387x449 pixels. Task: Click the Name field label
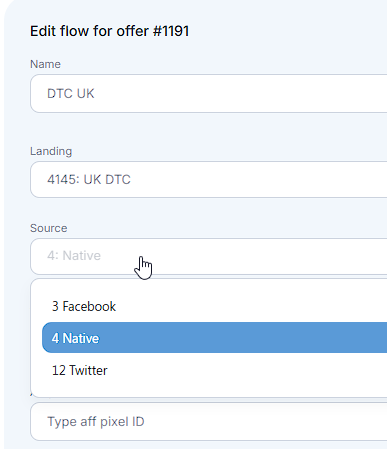pyautogui.click(x=45, y=64)
